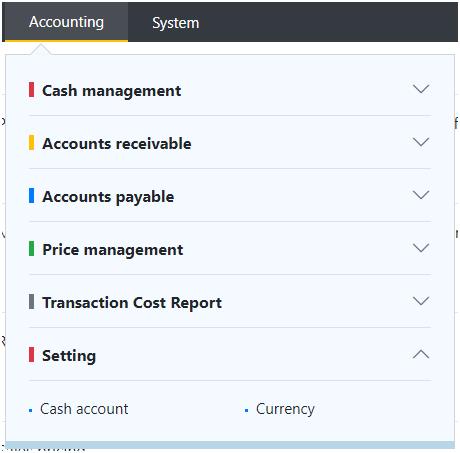Expand the Transaction Cost Report chevron

pyautogui.click(x=421, y=301)
